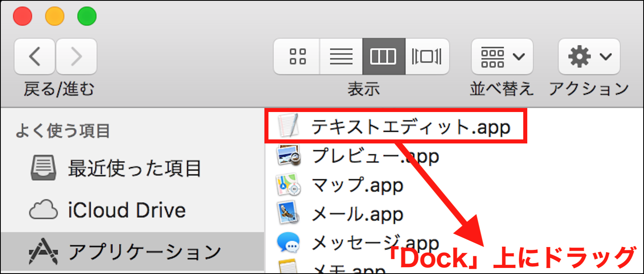Close the Finder window with red button

(23, 16)
